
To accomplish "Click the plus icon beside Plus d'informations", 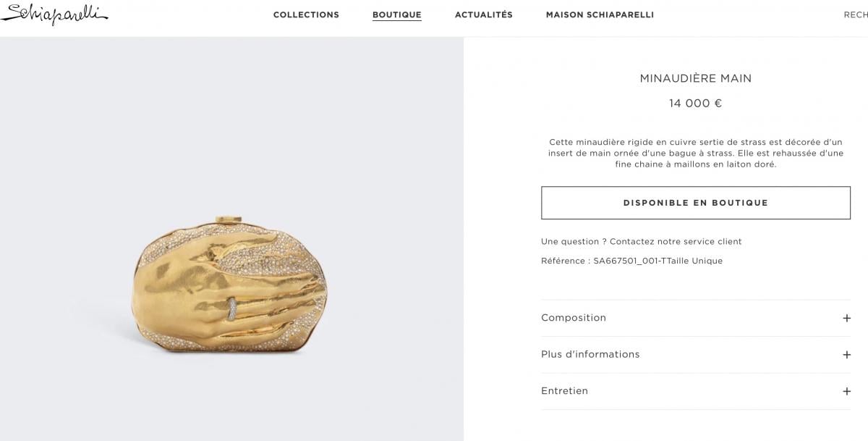I will click(x=846, y=355).
